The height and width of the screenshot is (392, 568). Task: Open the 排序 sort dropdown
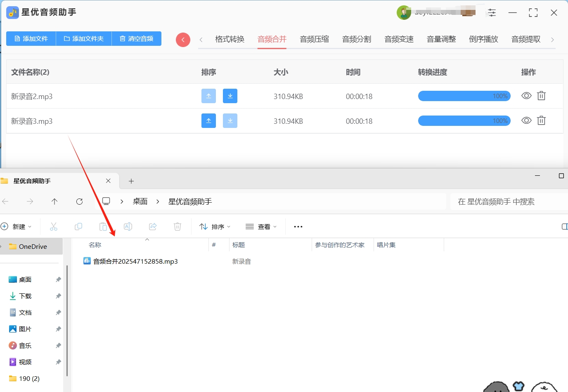click(x=215, y=227)
